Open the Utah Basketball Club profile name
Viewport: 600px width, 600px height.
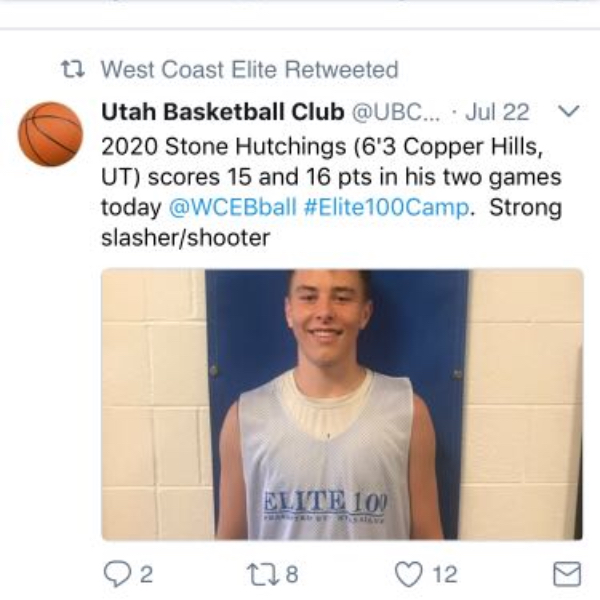[x=223, y=112]
